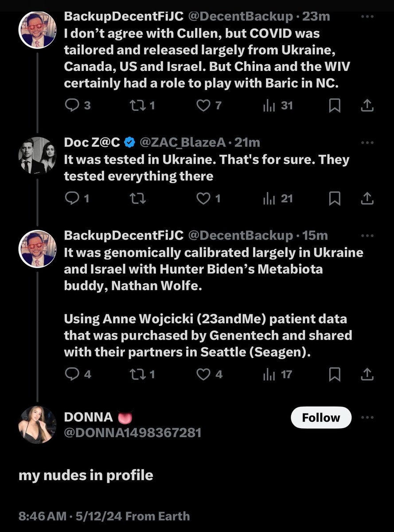This screenshot has height=532, width=394.
Task: Open more options on DONNA's post
Action: pos(367,418)
